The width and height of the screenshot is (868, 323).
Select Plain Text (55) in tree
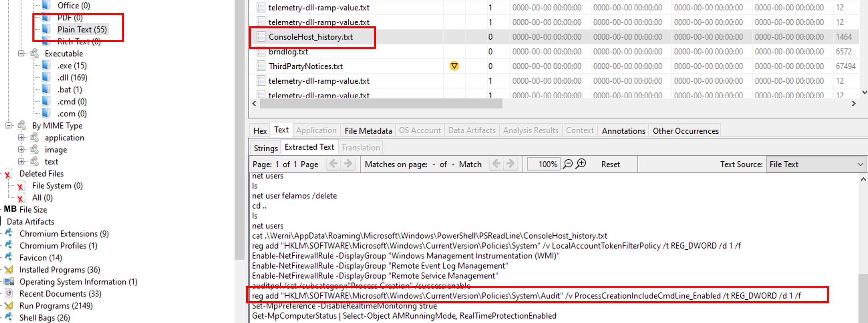[x=82, y=30]
